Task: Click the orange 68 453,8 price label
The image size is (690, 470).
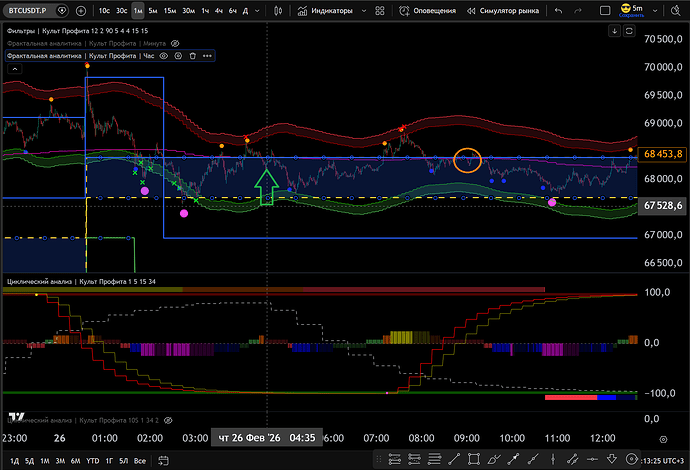Action: click(664, 154)
